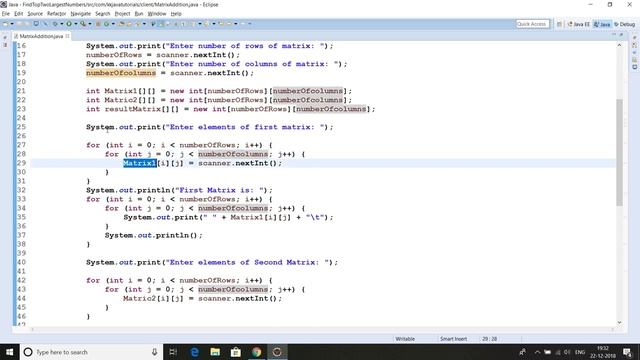
Task: Open Microsoft Store from the taskbar
Action: point(236,352)
